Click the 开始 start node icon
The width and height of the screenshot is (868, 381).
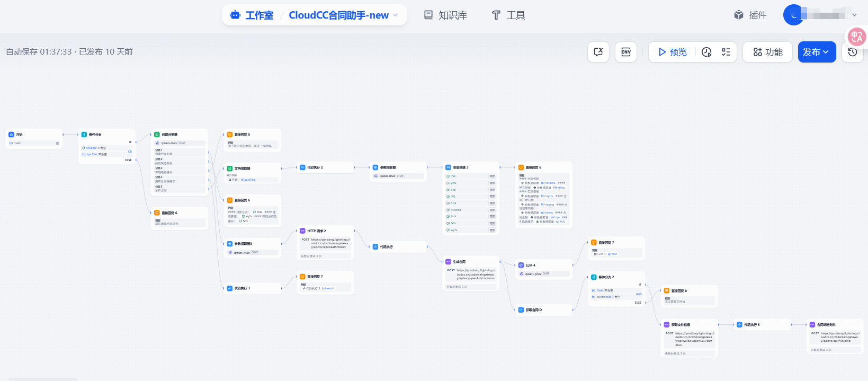tap(12, 135)
